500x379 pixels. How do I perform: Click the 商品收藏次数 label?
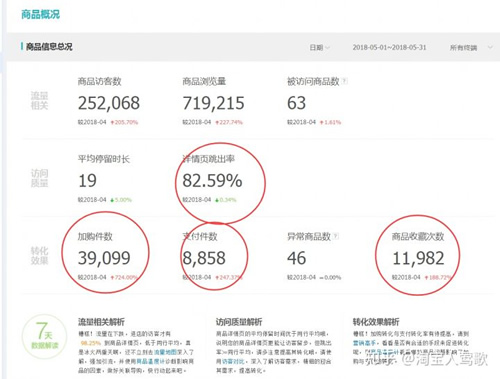[418, 237]
